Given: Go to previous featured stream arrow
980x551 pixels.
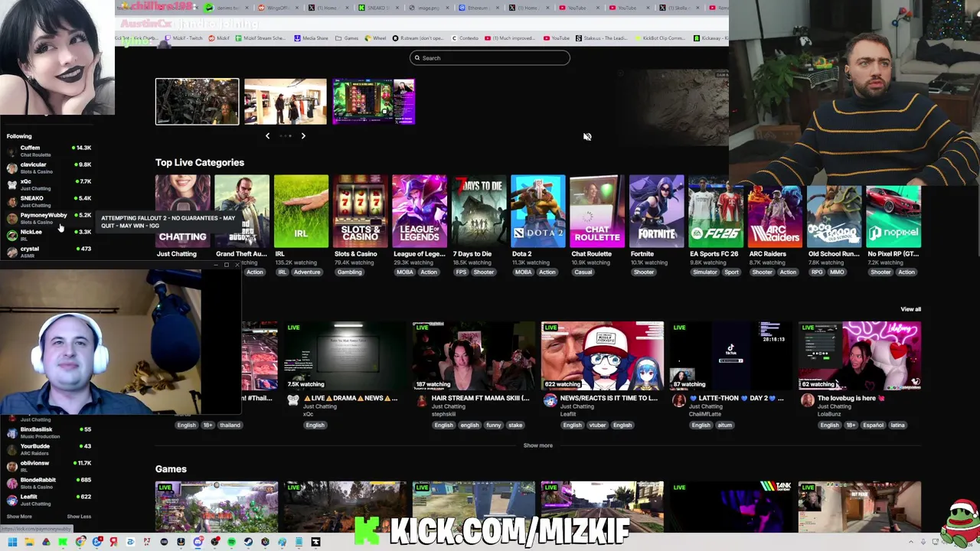Looking at the screenshot, I should coord(267,135).
